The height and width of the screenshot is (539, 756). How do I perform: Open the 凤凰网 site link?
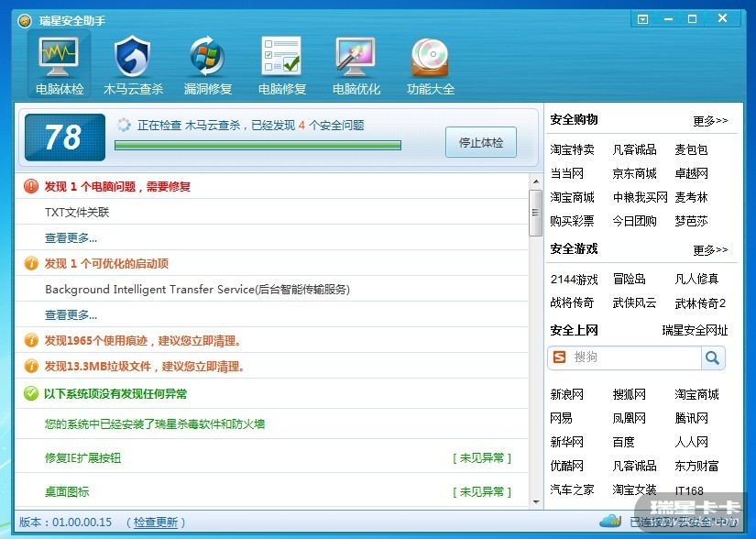pos(629,418)
